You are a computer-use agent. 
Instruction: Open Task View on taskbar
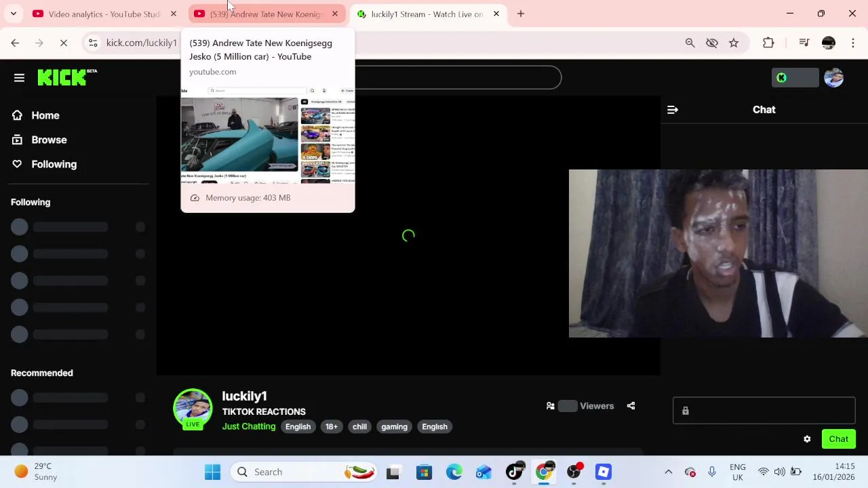tap(393, 472)
